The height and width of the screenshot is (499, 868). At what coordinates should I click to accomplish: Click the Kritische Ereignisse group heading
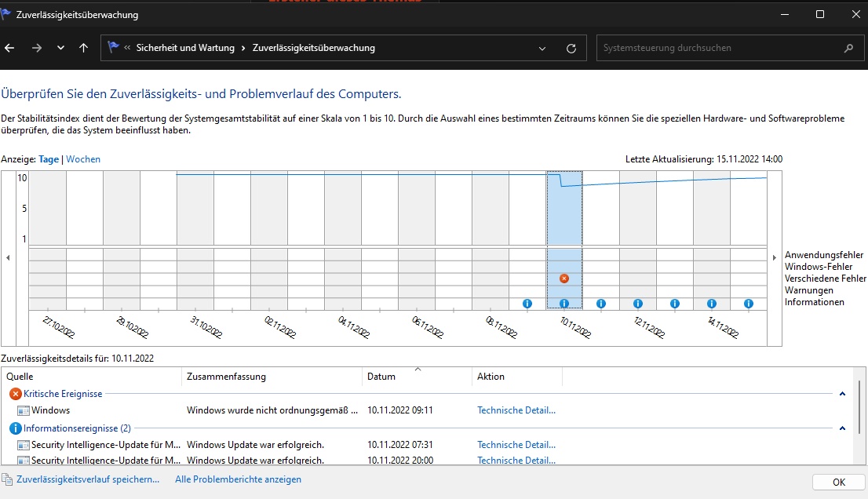point(63,394)
